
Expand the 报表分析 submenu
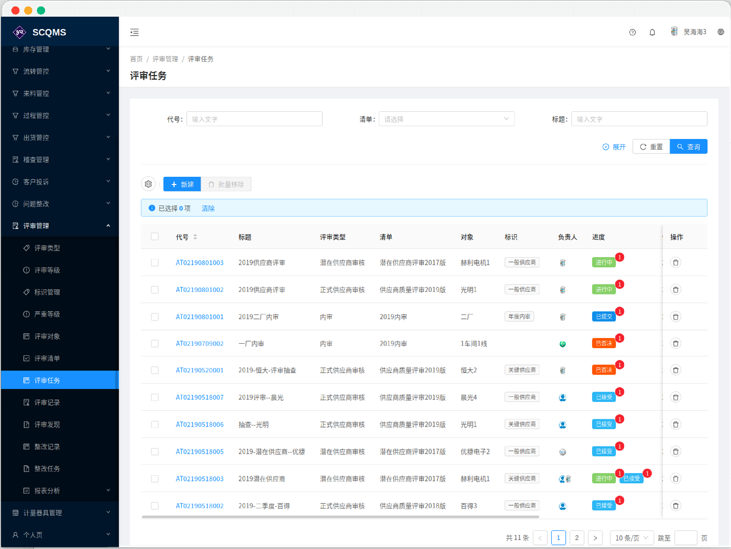pos(60,491)
